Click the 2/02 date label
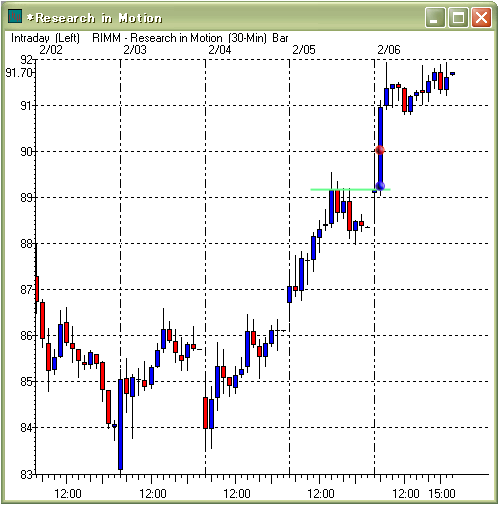Viewport: 499px width, 506px height. 51,50
